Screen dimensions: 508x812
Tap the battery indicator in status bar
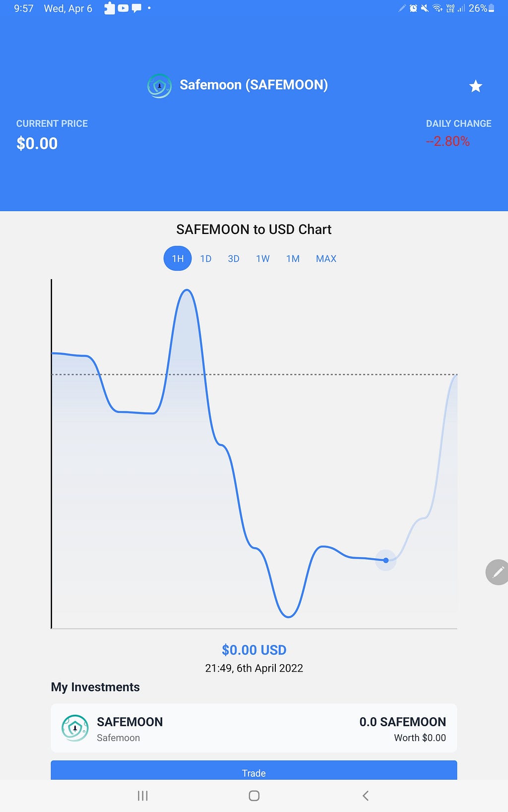click(491, 8)
